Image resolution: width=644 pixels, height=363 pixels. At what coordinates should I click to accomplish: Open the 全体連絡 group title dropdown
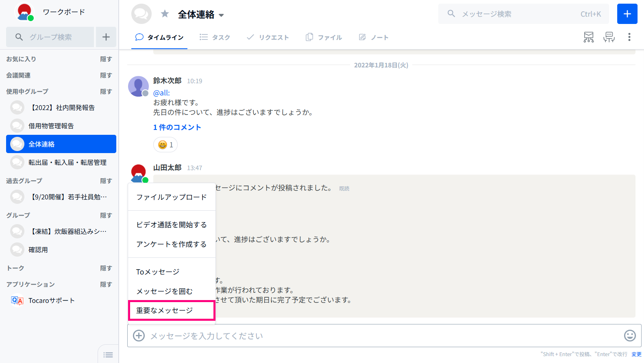221,15
